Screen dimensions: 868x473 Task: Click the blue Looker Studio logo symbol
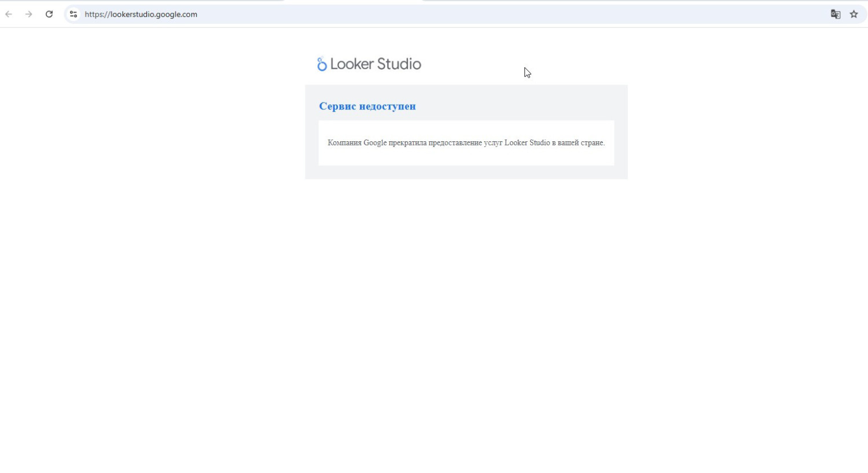click(x=322, y=64)
